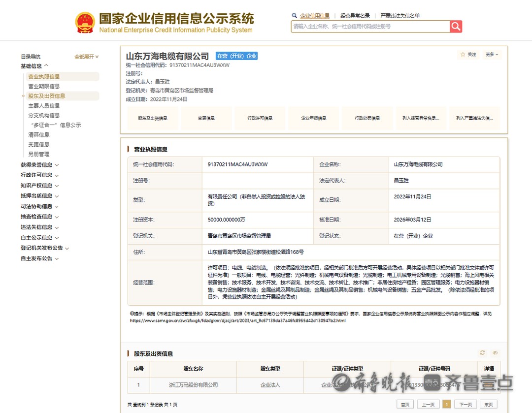Open the 企业年报信息 tab

(x=313, y=118)
